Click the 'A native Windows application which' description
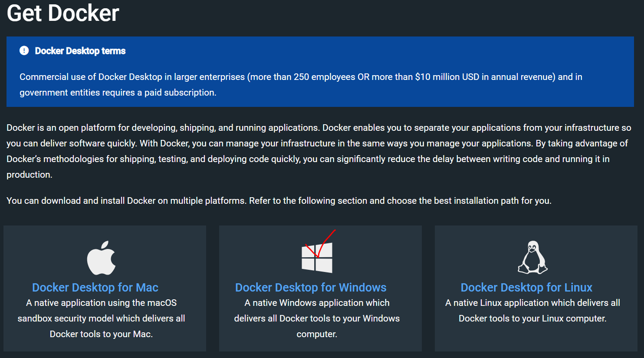This screenshot has width=644, height=358. (317, 318)
